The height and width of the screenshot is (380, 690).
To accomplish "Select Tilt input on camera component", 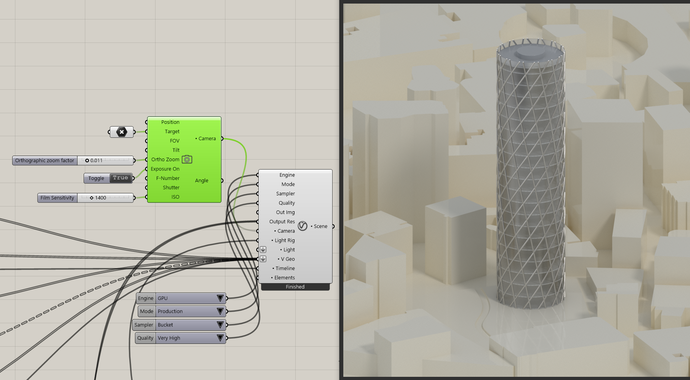I will (176, 150).
